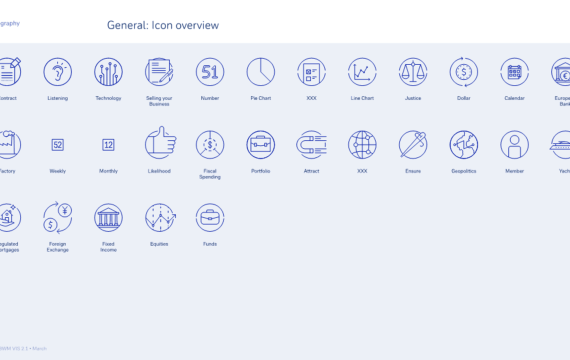Select the Fiscal Spending icon

pos(210,145)
